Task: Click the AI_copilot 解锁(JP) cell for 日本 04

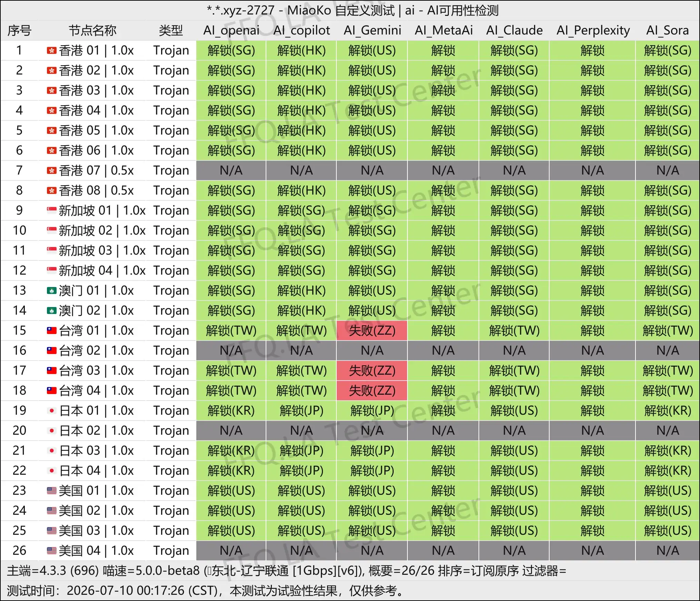Action: point(301,471)
